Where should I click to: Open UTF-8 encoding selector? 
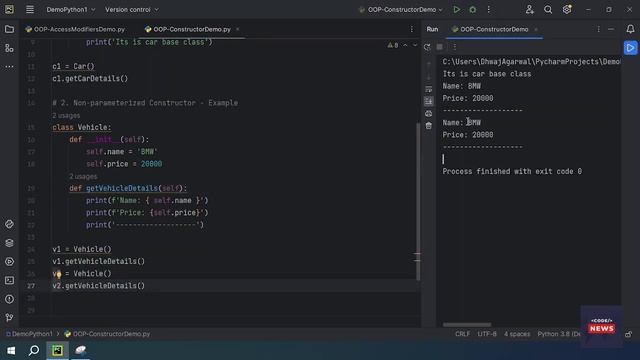coord(487,334)
